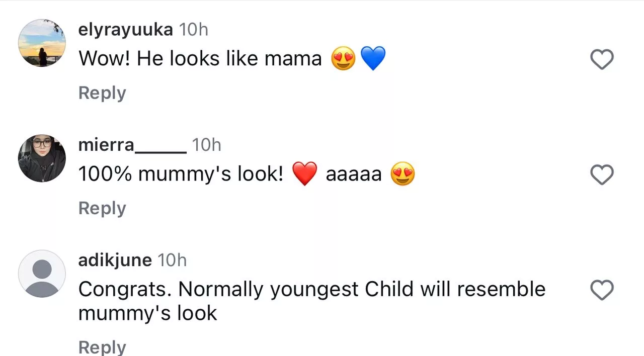Go to elyrayuuka's profile via username
Viewport: 644px width, 356px height.
125,30
